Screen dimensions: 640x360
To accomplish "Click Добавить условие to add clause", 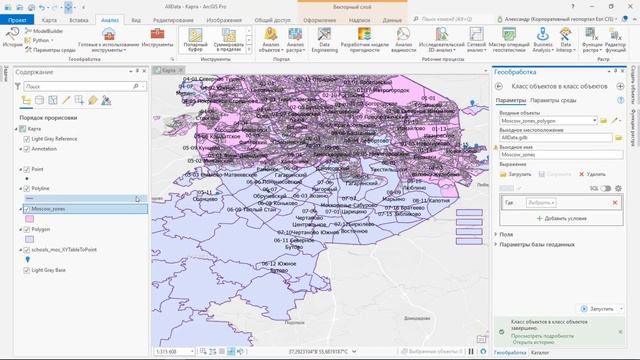I will point(561,218).
